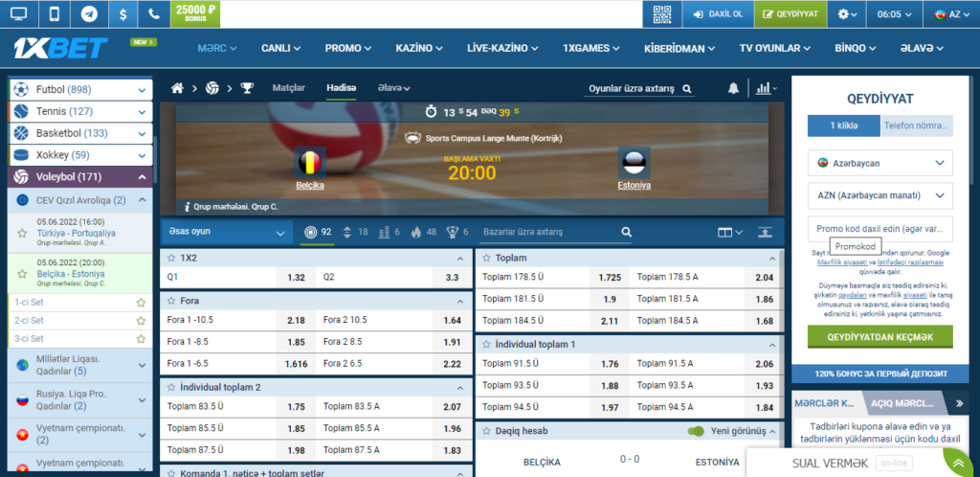The width and height of the screenshot is (980, 477).
Task: Favorite the Toplam market star
Action: tap(486, 258)
